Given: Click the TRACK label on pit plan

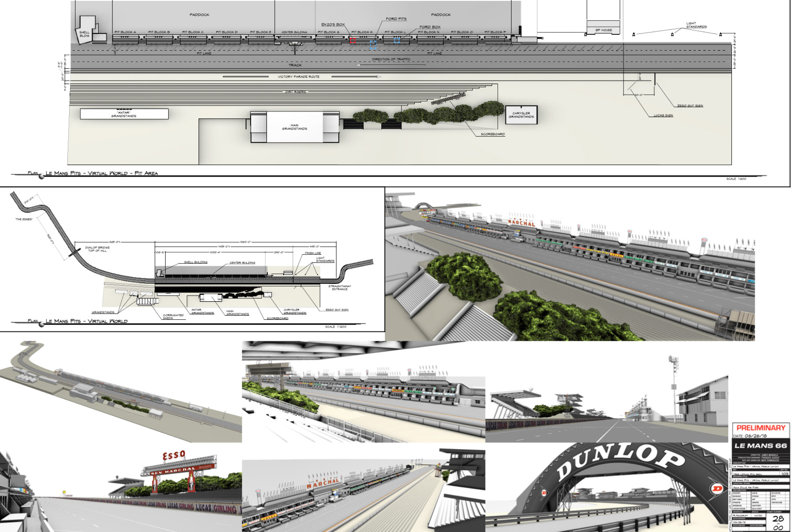Looking at the screenshot, I should (295, 65).
